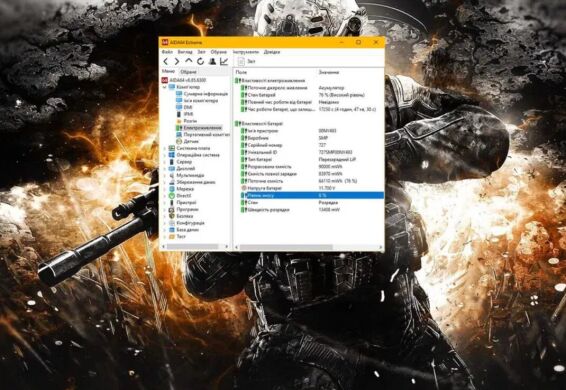
Task: Click the folder icon beside Тест
Action: [x=172, y=237]
